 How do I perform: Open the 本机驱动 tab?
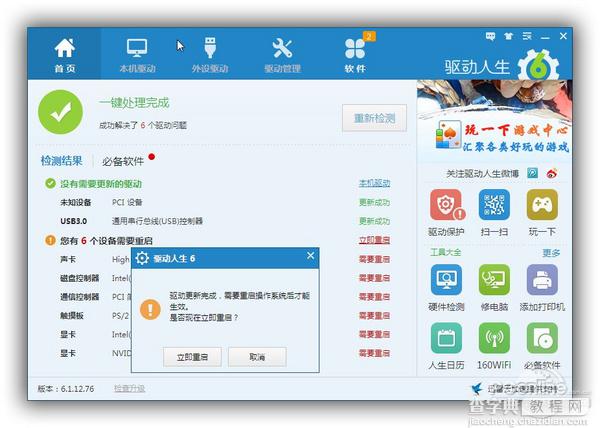click(x=137, y=55)
